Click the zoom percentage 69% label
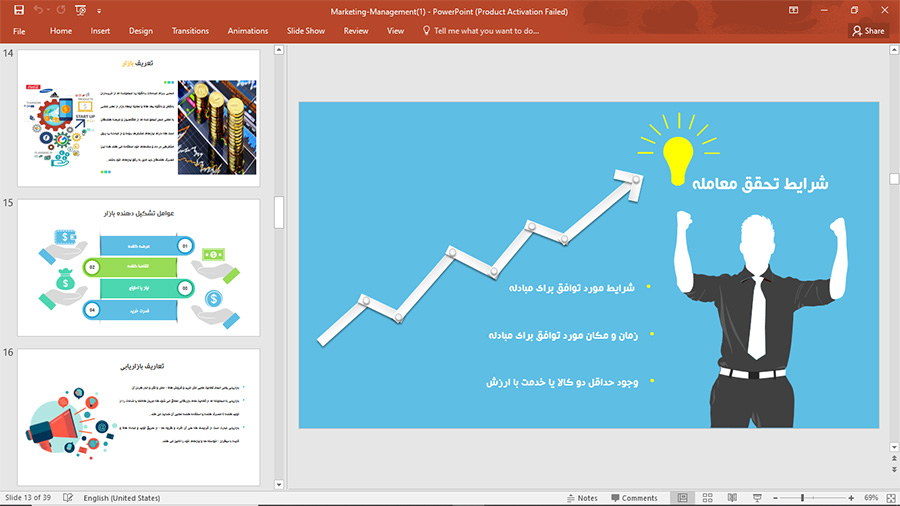 coord(871,498)
